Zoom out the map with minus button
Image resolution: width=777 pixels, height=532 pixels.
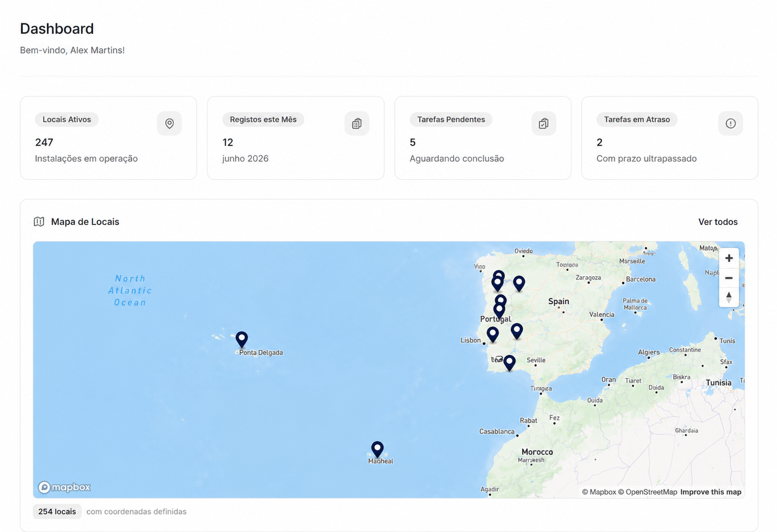pos(729,278)
